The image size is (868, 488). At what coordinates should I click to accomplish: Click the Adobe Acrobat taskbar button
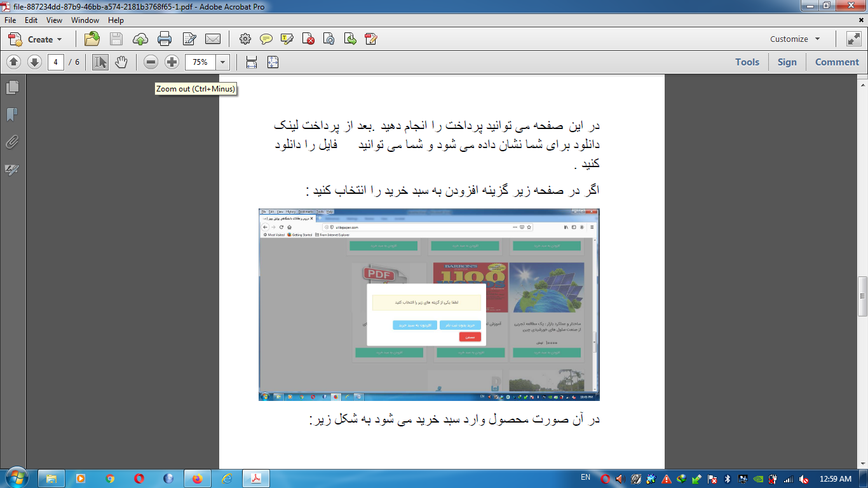(255, 479)
